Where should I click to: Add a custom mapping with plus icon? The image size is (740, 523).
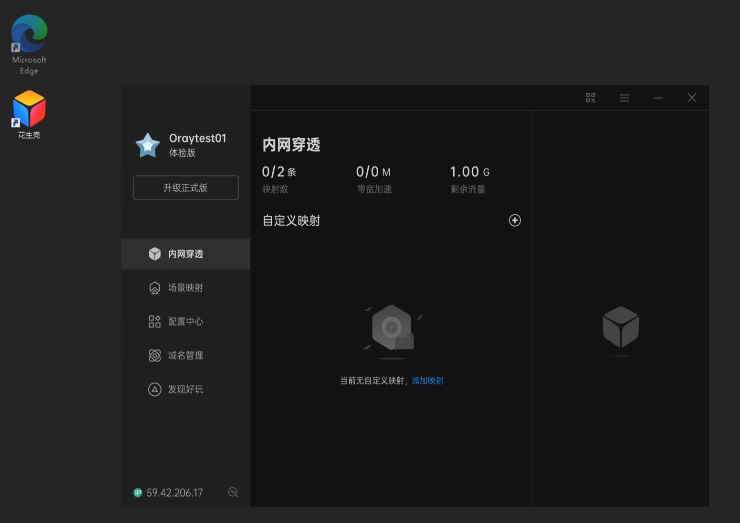[x=515, y=220]
